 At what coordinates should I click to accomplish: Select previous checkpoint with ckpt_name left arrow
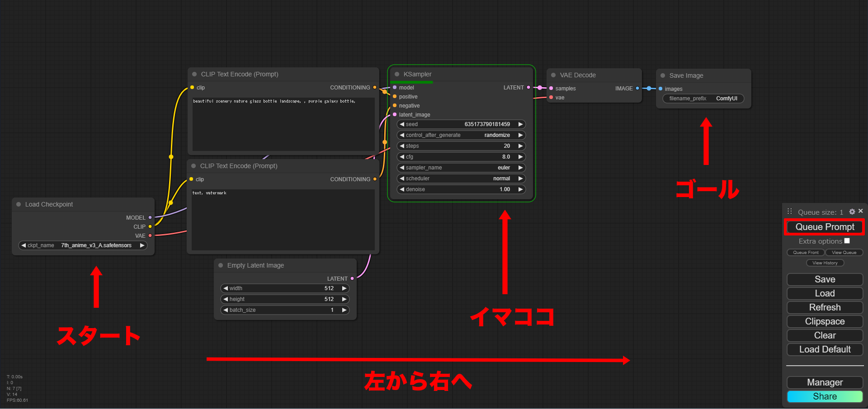tap(24, 245)
